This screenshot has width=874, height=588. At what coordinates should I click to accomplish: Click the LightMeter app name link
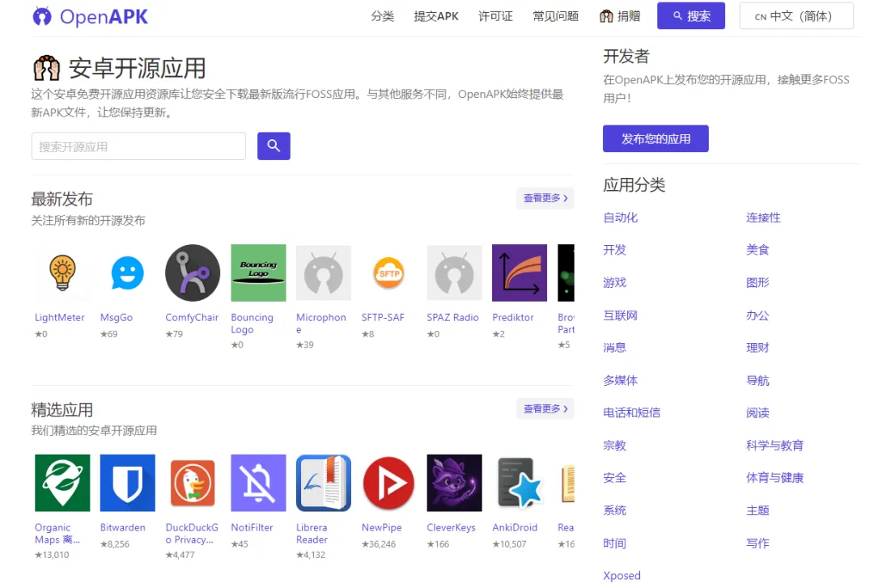[x=60, y=318]
